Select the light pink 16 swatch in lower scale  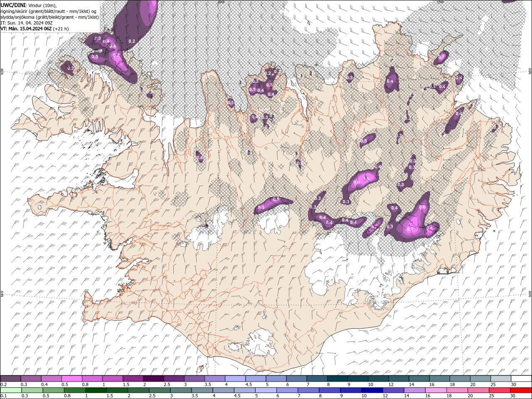[436, 390]
